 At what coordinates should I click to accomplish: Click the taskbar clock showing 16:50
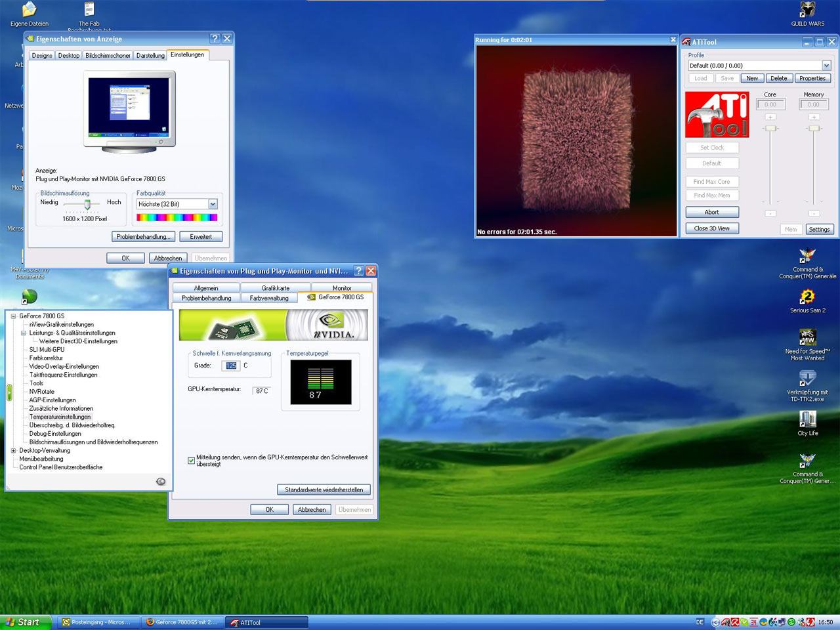(x=826, y=622)
